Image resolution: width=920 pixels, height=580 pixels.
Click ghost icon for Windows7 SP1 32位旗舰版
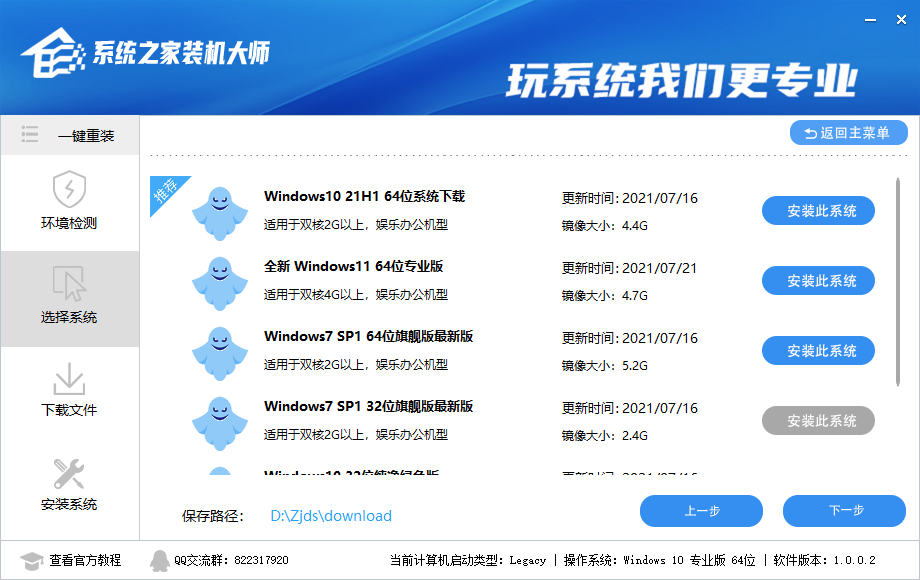click(220, 423)
